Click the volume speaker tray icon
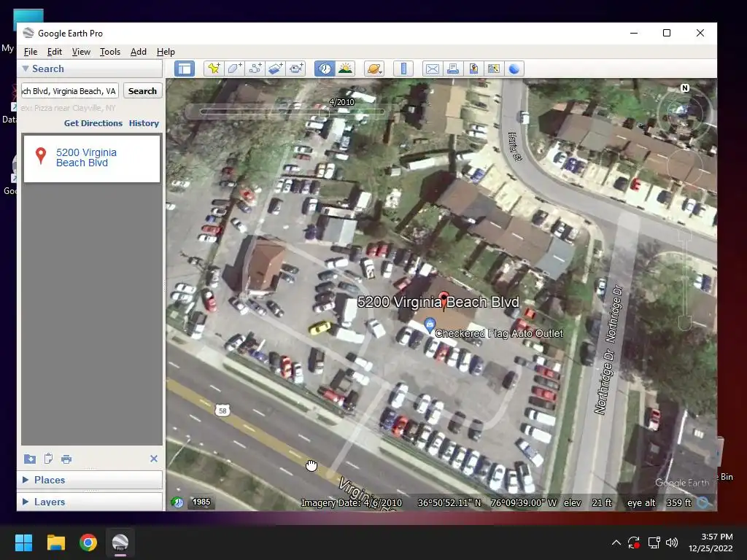The width and height of the screenshot is (747, 560). [x=672, y=542]
